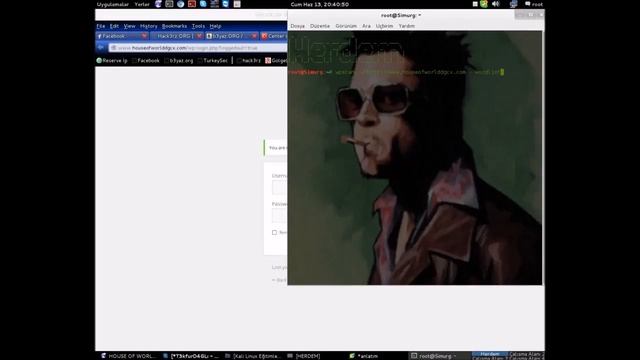Click the red launcher icon in top panel

pyautogui.click(x=192, y=4)
